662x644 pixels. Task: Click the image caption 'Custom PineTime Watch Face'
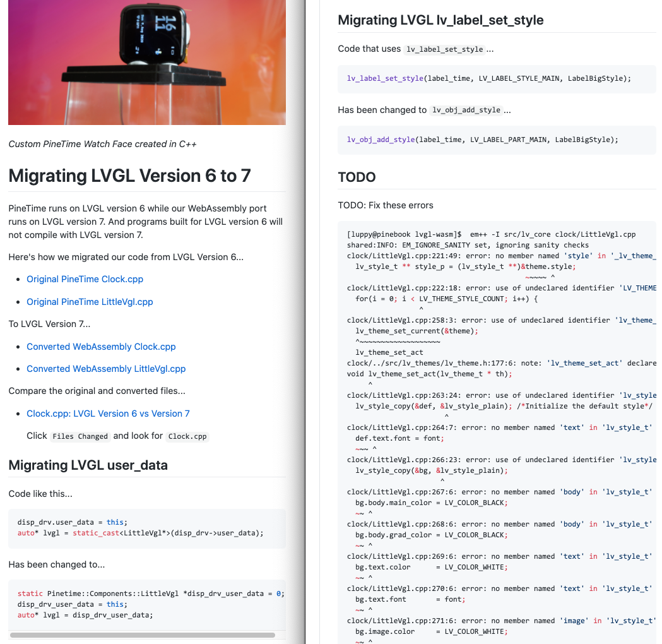102,144
